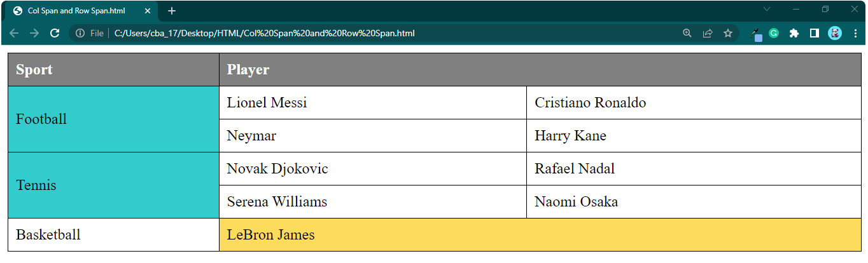The width and height of the screenshot is (868, 263).
Task: Click the file URL in address bar
Action: click(264, 33)
